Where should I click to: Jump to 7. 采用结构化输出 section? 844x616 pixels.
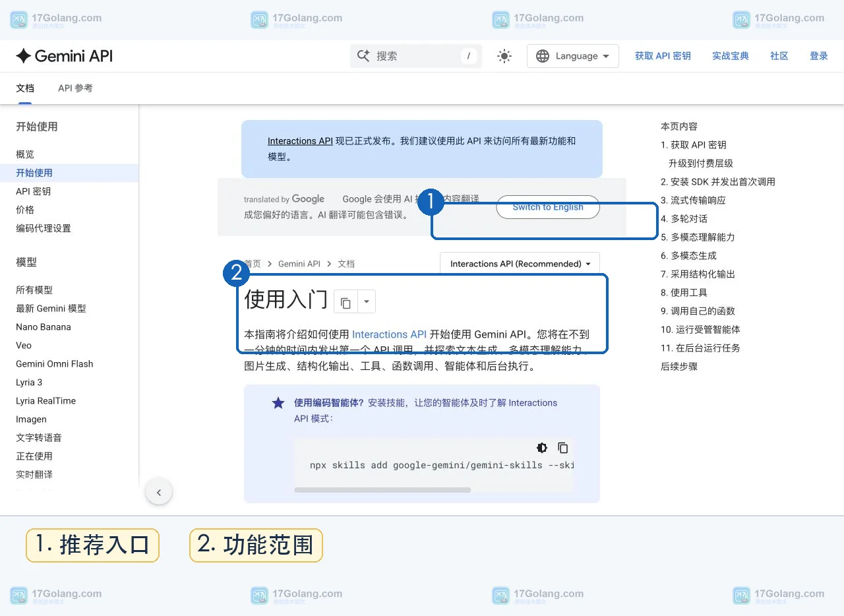tap(698, 274)
